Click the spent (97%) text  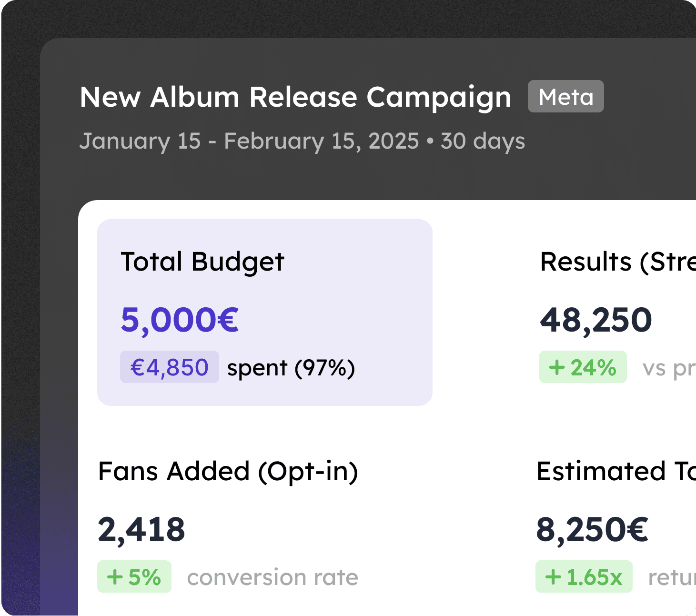point(291,368)
